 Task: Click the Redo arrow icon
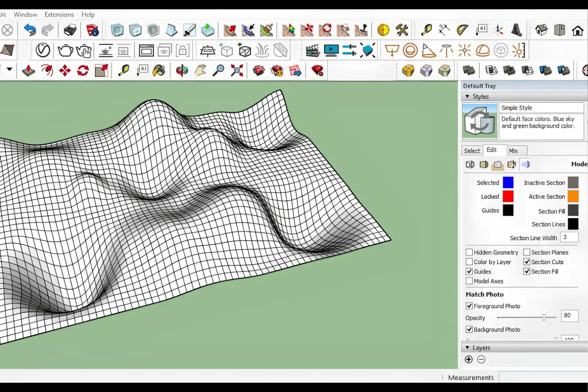pos(47,30)
